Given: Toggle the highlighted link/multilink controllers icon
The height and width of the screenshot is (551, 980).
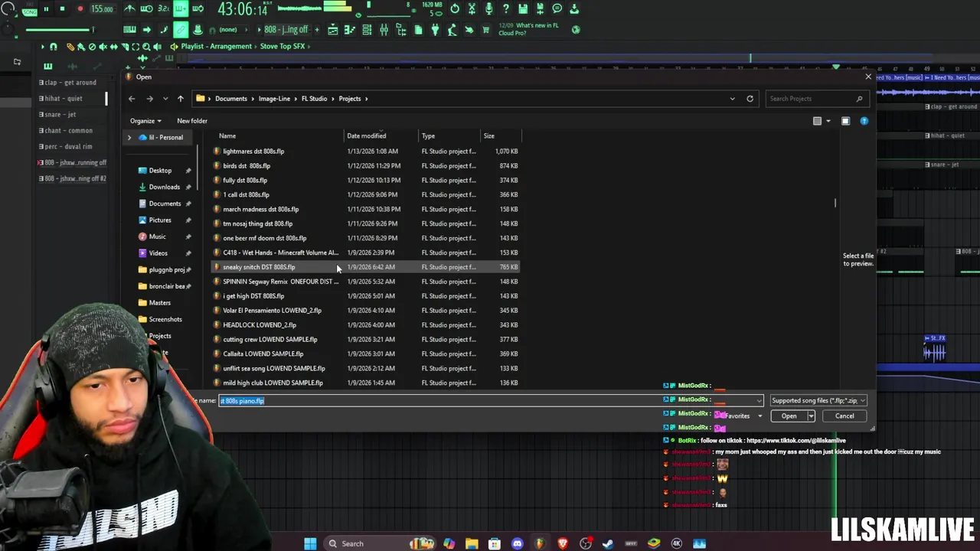Looking at the screenshot, I should coord(181,30).
